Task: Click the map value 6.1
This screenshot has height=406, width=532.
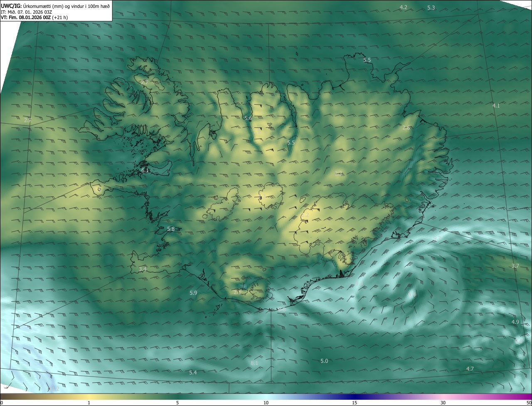Action: (145, 171)
